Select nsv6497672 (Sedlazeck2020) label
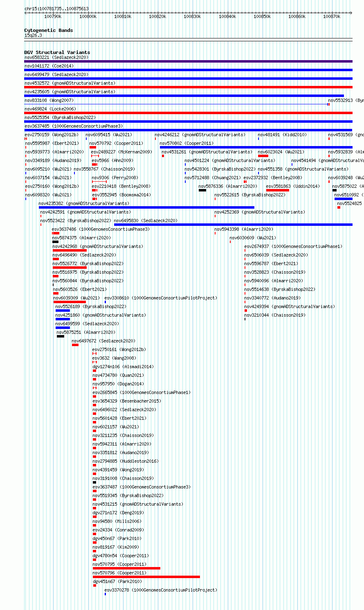Viewport: 364px width, 610px height. point(103,341)
